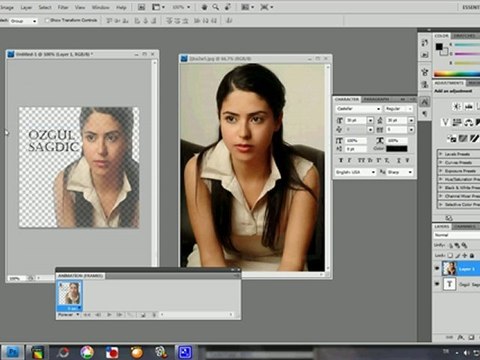Screen dimensions: 480x360
Task: Open the Auto-Select Group dropdown
Action: click(23, 21)
